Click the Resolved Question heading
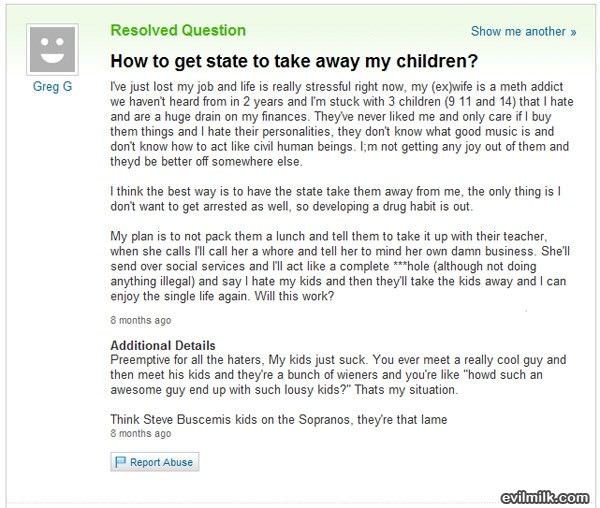 point(178,30)
